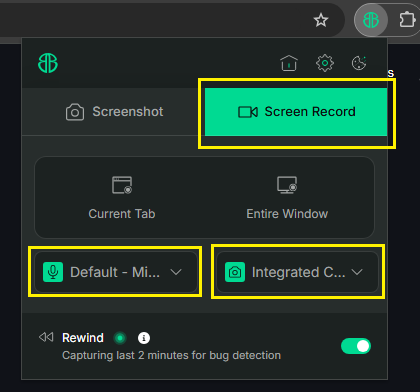Viewport: 420px width, 392px height.
Task: Click the green extension icon in browser toolbar
Action: 371,20
